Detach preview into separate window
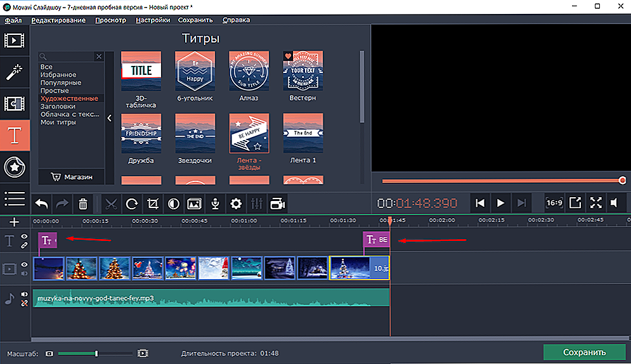The width and height of the screenshot is (631, 364). point(575,203)
